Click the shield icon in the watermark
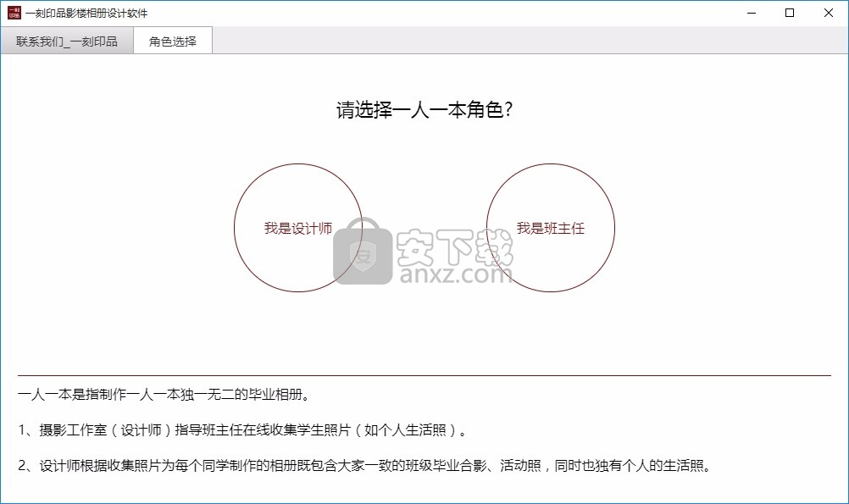 coord(363,256)
